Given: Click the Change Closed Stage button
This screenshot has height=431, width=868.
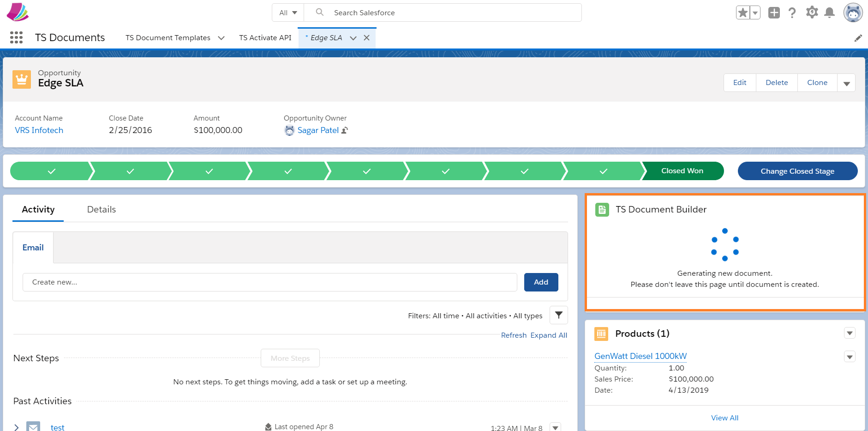Looking at the screenshot, I should pyautogui.click(x=797, y=171).
